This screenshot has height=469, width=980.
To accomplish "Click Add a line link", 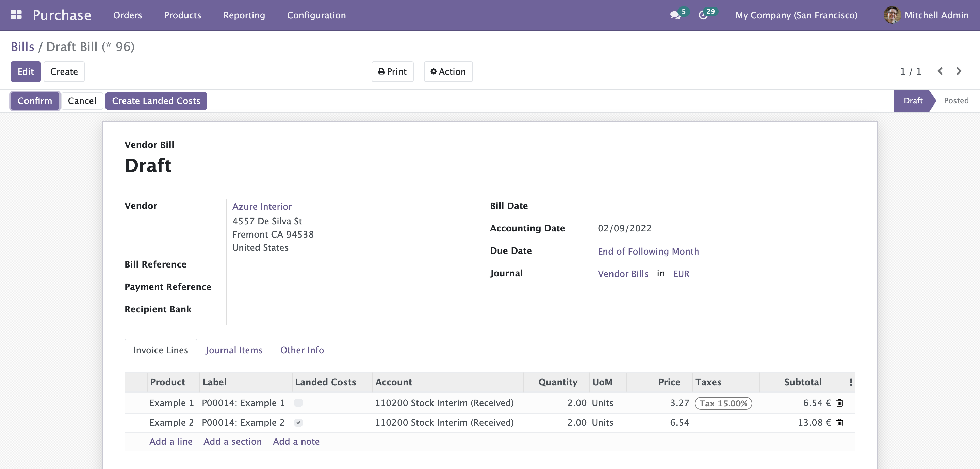I will tap(171, 442).
